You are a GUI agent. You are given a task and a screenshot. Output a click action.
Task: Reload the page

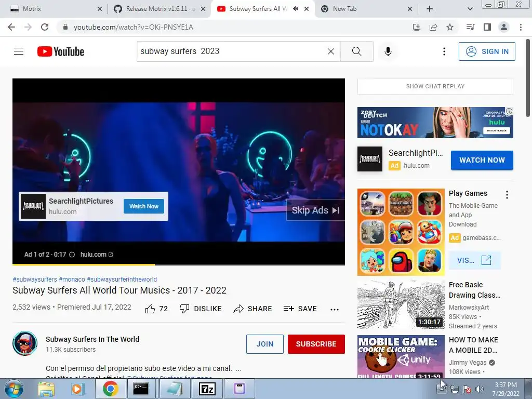point(45,27)
